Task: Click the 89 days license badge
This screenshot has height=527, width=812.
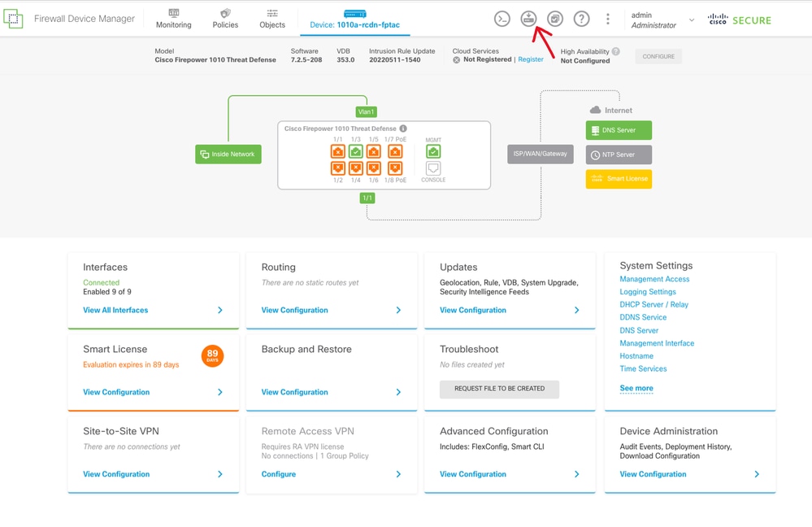Action: [x=212, y=356]
